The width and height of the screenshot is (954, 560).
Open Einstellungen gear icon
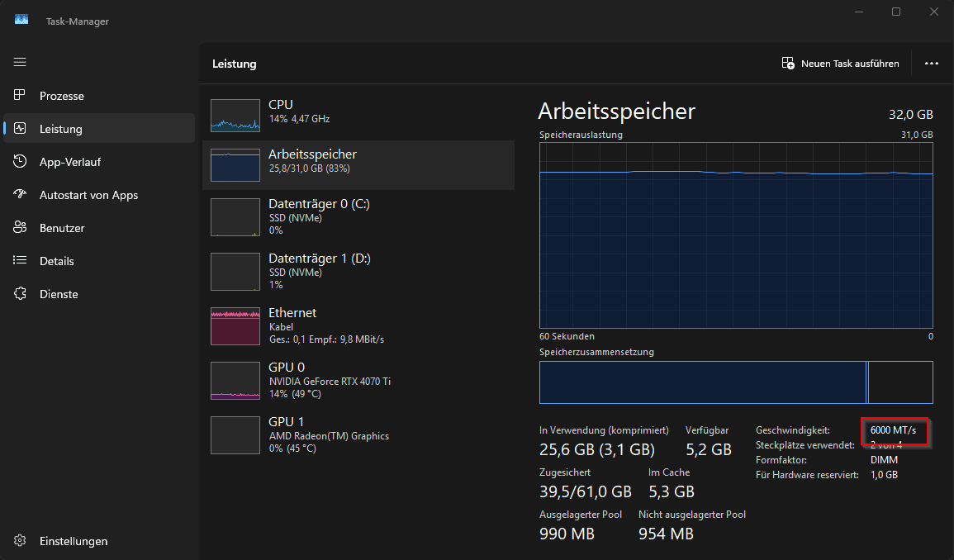point(21,541)
